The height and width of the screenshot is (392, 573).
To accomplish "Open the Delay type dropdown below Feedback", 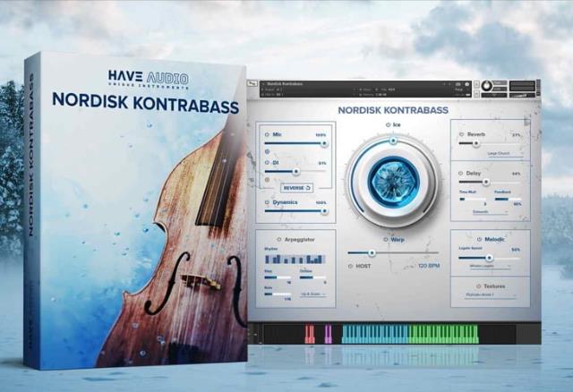I will point(490,212).
